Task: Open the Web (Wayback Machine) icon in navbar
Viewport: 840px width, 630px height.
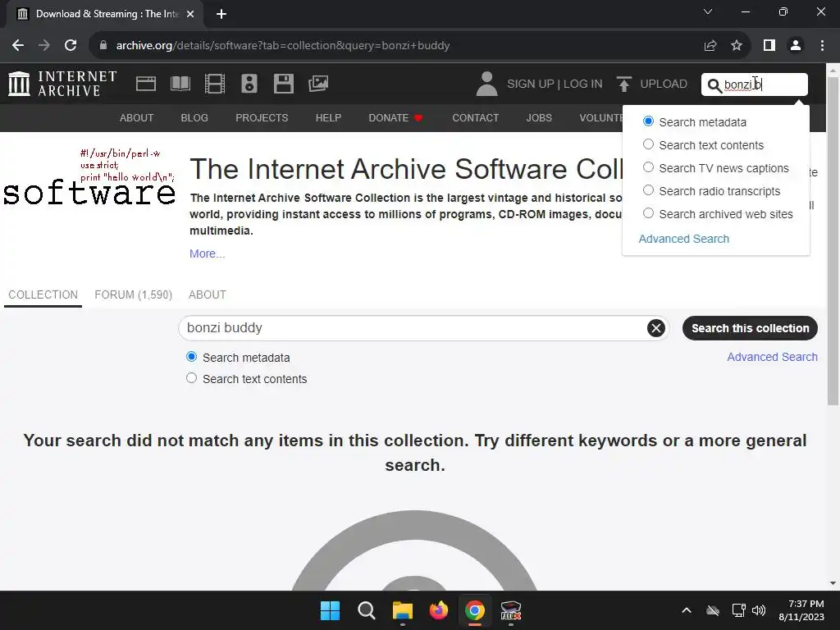Action: pyautogui.click(x=146, y=84)
